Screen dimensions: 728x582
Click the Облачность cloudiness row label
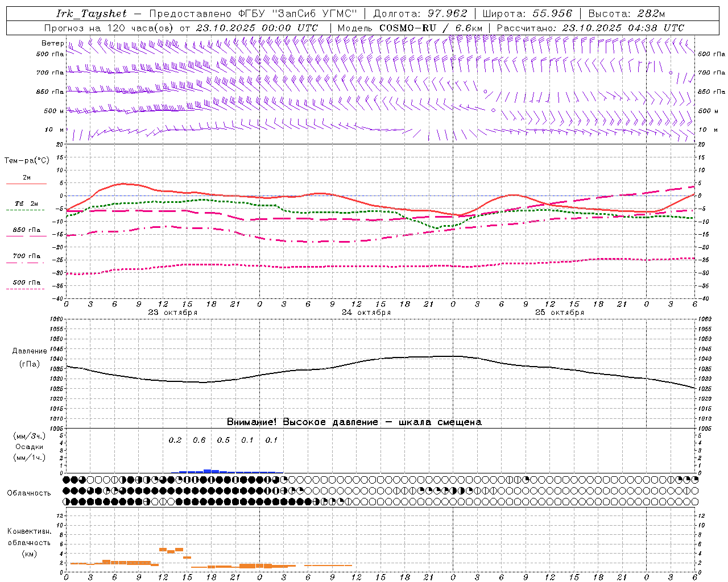pos(29,493)
